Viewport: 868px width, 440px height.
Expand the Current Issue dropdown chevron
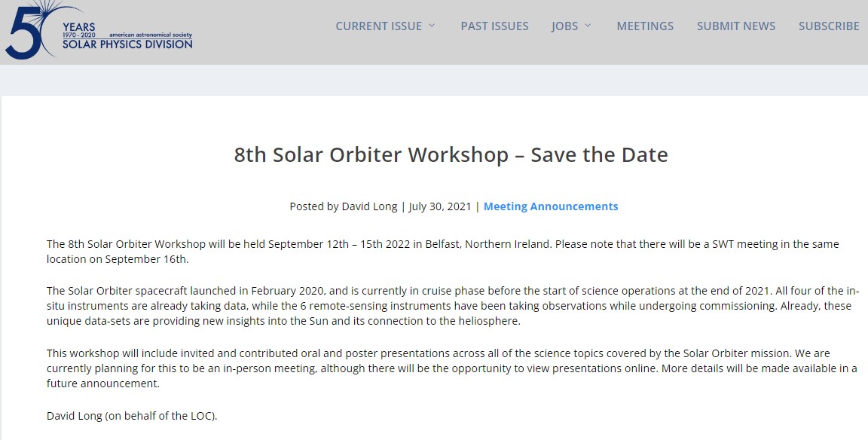432,26
